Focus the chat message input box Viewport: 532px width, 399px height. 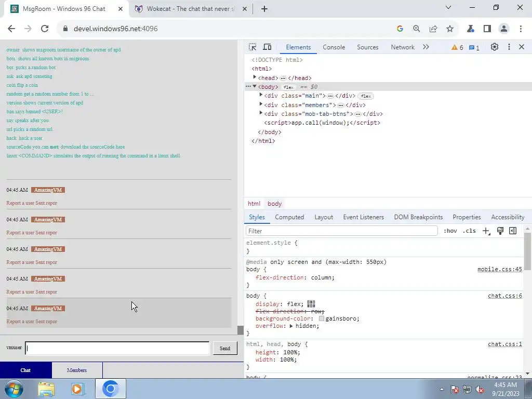tap(117, 349)
